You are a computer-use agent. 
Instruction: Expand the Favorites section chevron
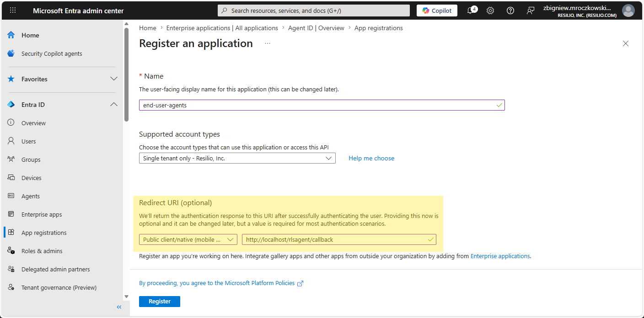(x=114, y=79)
